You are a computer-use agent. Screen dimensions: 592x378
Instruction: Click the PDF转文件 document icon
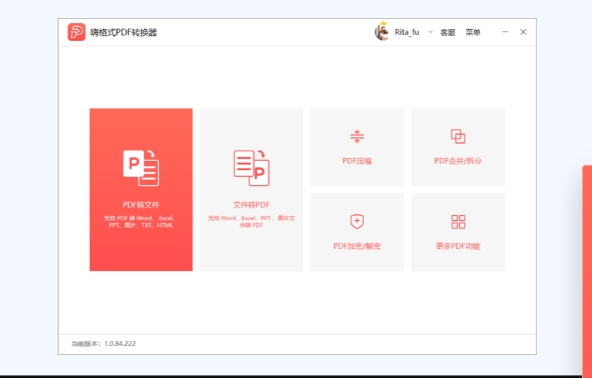coord(141,168)
